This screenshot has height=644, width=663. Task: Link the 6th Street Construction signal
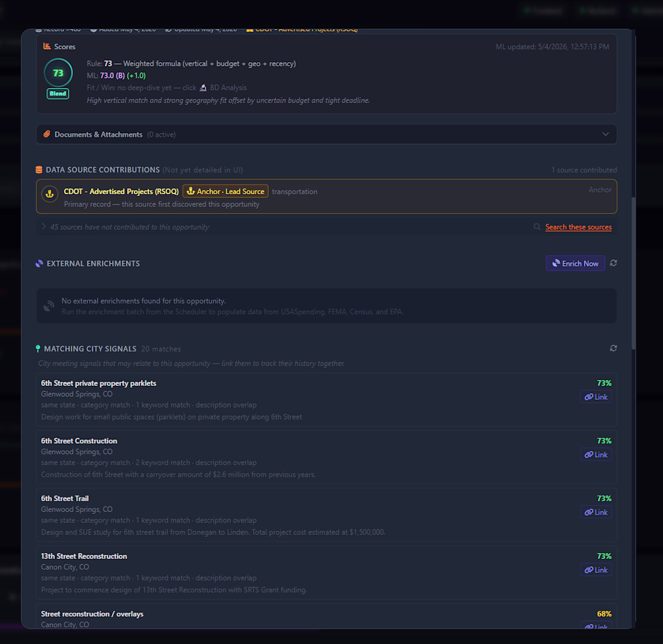[x=595, y=455]
